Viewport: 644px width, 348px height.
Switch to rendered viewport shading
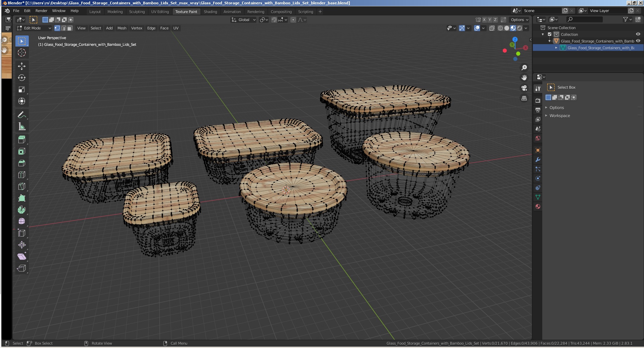[519, 28]
